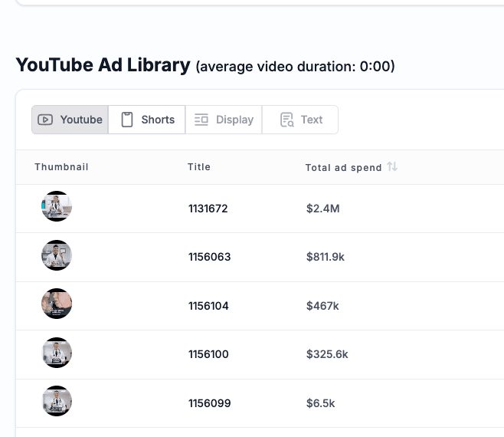Click ad title 1156063

[x=210, y=257]
